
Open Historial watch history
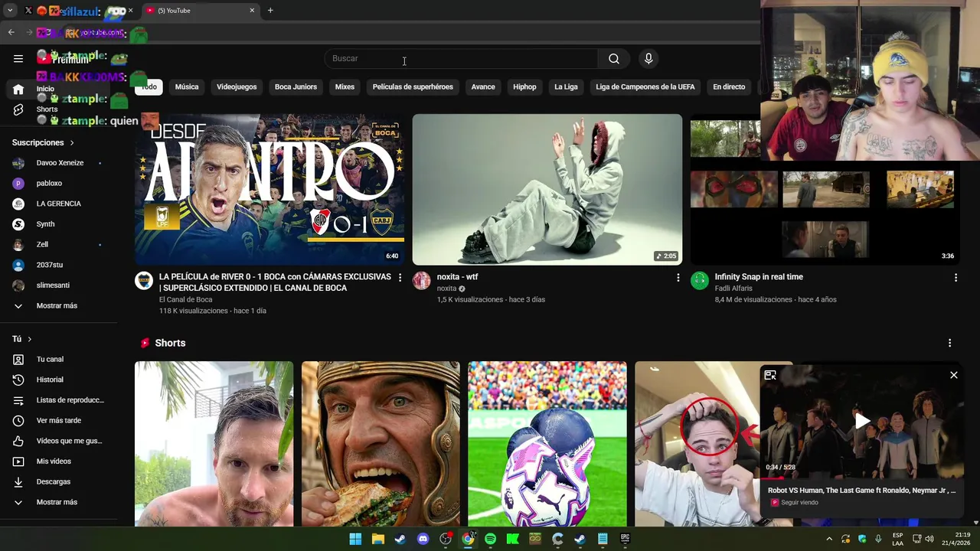point(58,380)
